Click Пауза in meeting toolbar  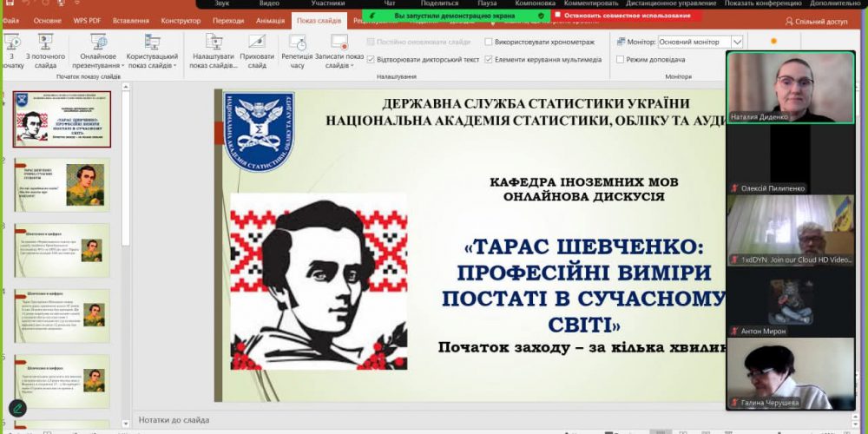click(x=487, y=3)
